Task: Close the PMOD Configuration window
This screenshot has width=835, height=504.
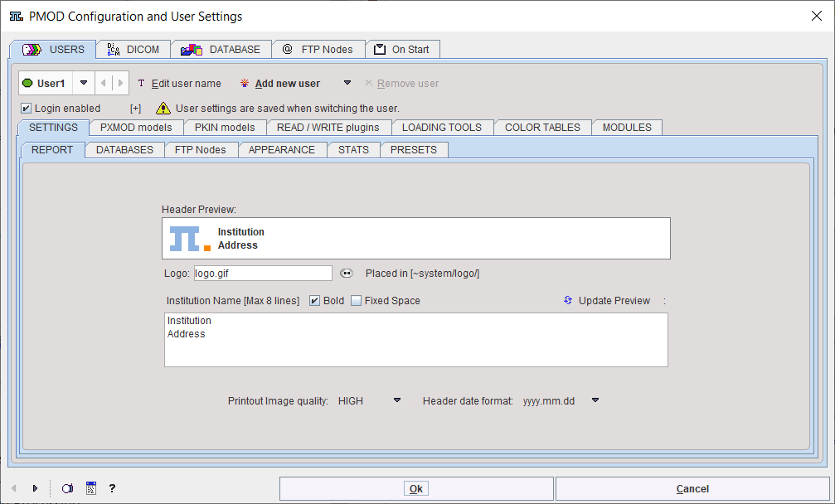Action: [x=817, y=16]
